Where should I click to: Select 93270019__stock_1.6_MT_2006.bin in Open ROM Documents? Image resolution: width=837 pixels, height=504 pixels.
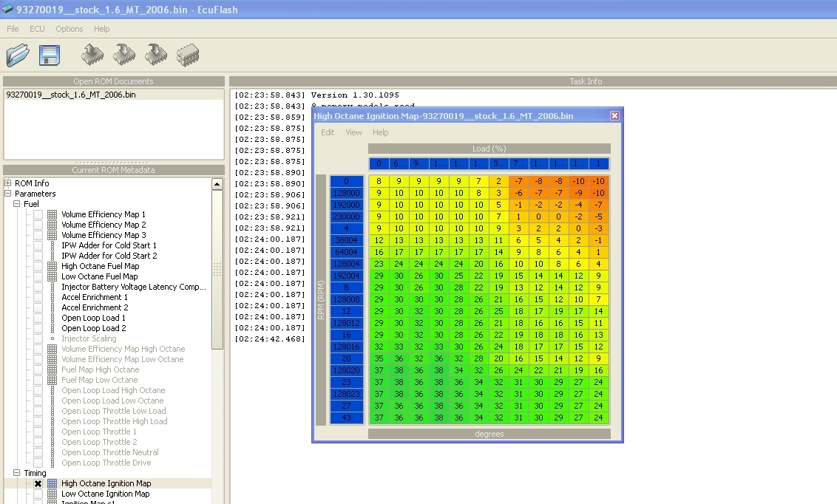pos(71,95)
